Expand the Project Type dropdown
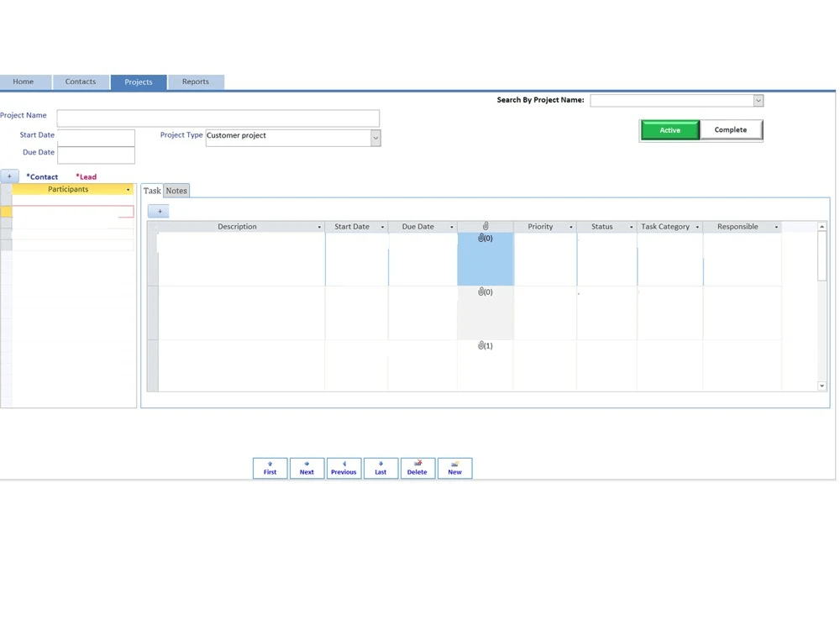The height and width of the screenshot is (630, 840). click(375, 138)
